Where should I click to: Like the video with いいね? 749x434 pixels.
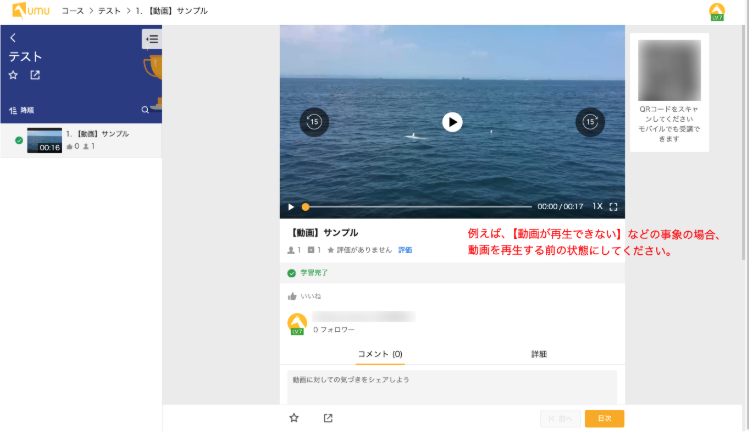click(304, 296)
